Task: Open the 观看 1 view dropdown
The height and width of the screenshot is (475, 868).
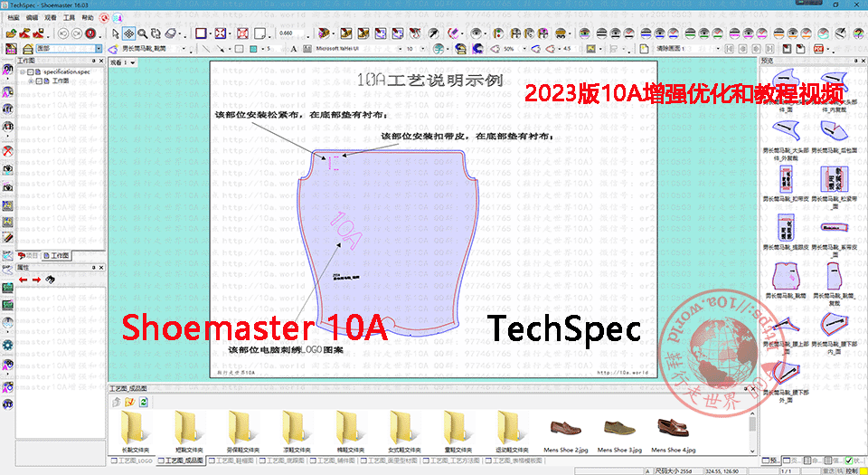Action: (133, 62)
